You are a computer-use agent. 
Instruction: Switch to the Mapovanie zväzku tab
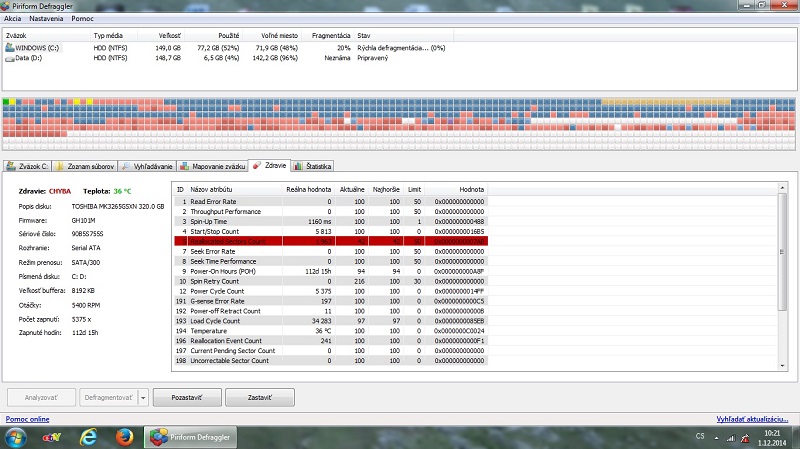(x=212, y=166)
